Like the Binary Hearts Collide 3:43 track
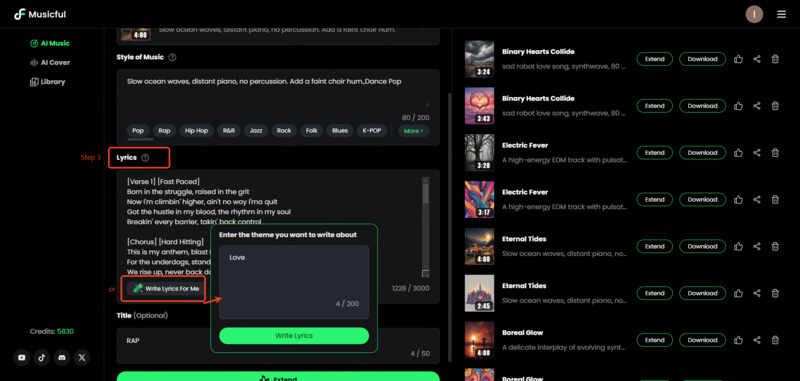The height and width of the screenshot is (381, 800). coord(738,106)
